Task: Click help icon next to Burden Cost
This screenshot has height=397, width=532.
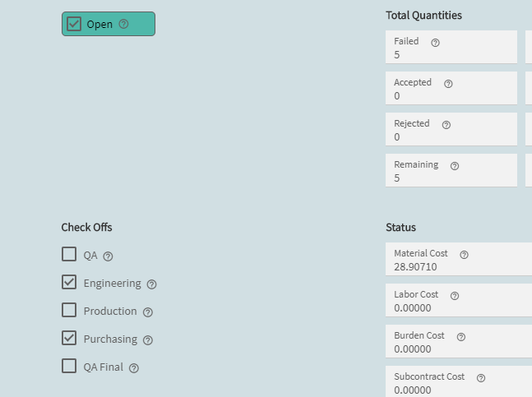Action: (460, 337)
